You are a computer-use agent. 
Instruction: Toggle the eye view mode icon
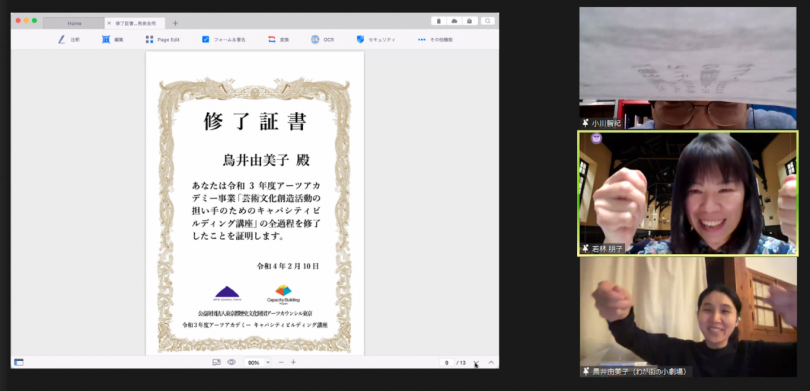(231, 362)
